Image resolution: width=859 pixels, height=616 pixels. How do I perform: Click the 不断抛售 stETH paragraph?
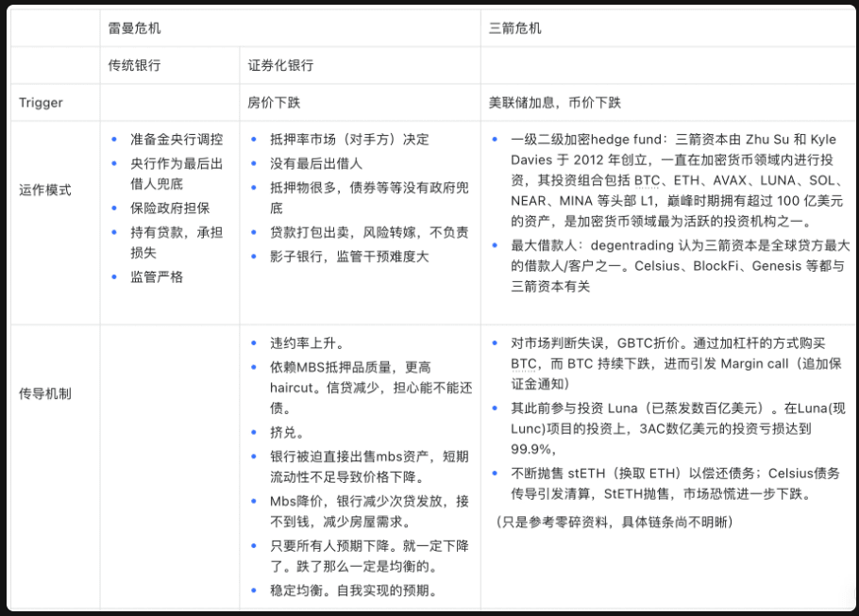coord(675,484)
